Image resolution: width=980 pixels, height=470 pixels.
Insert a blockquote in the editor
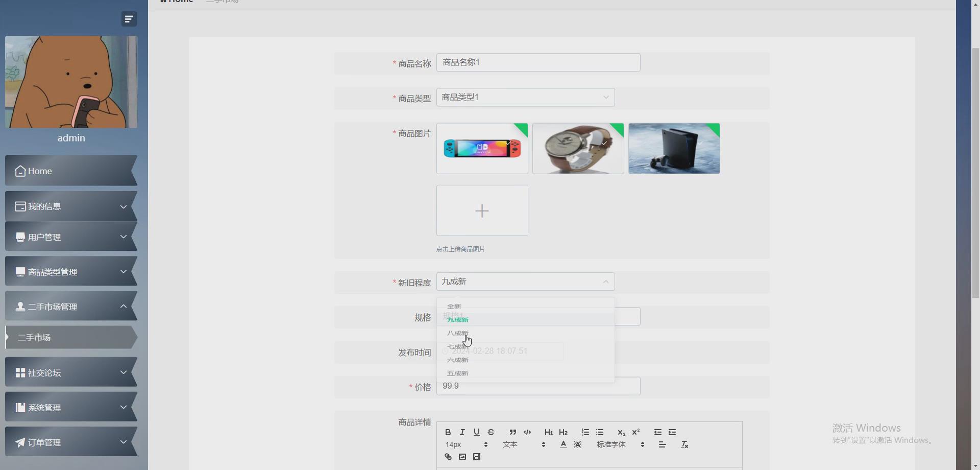click(513, 432)
